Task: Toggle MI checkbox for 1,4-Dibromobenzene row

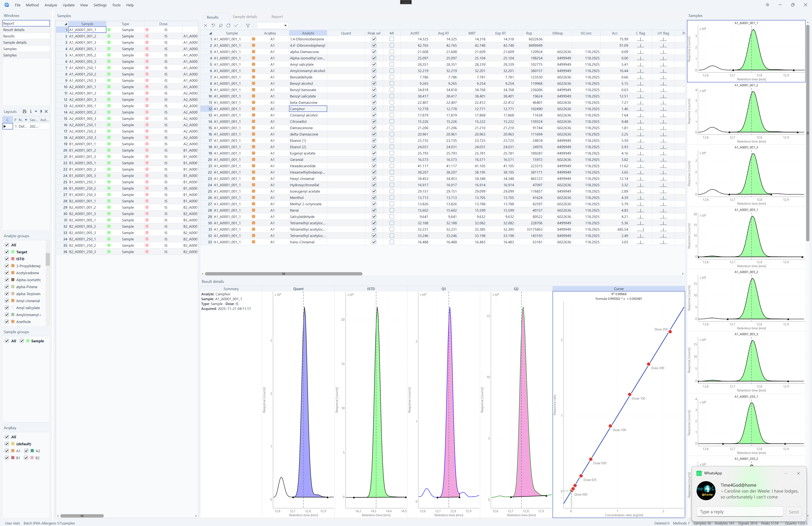Action: pyautogui.click(x=392, y=39)
